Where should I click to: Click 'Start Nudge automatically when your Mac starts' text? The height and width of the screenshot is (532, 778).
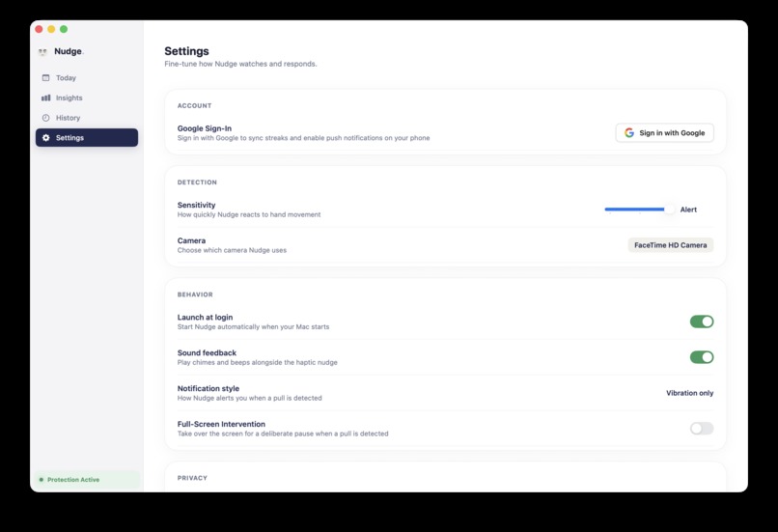(253, 326)
